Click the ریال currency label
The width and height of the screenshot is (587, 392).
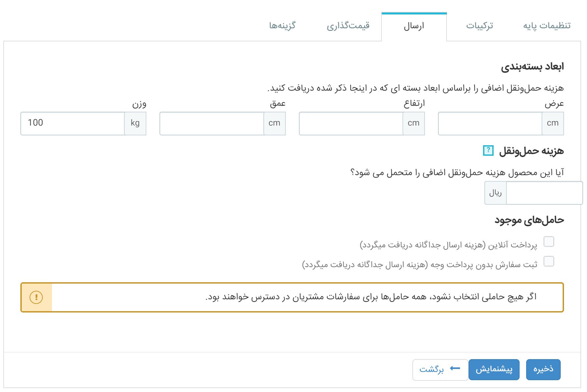(496, 193)
